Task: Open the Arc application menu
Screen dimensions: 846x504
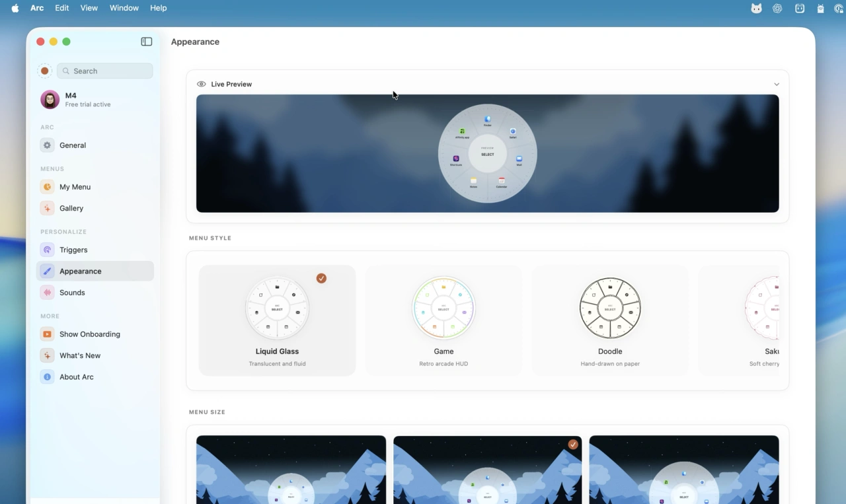Action: 37,8
